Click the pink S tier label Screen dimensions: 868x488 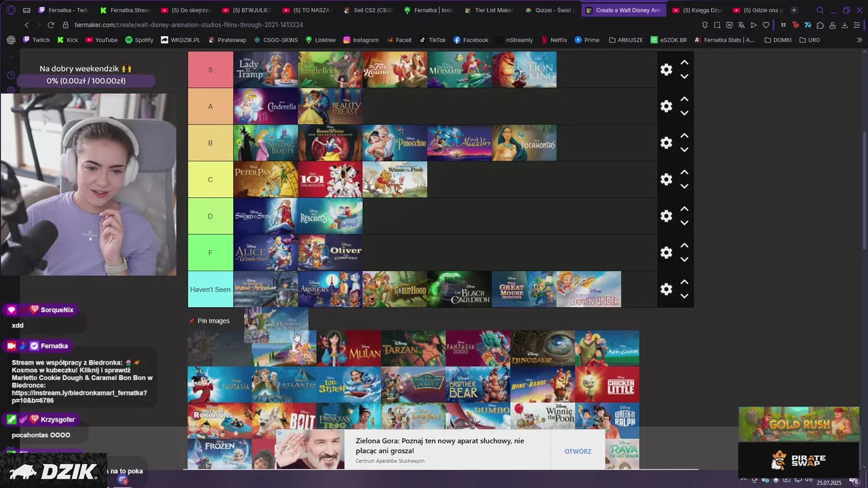pyautogui.click(x=210, y=70)
